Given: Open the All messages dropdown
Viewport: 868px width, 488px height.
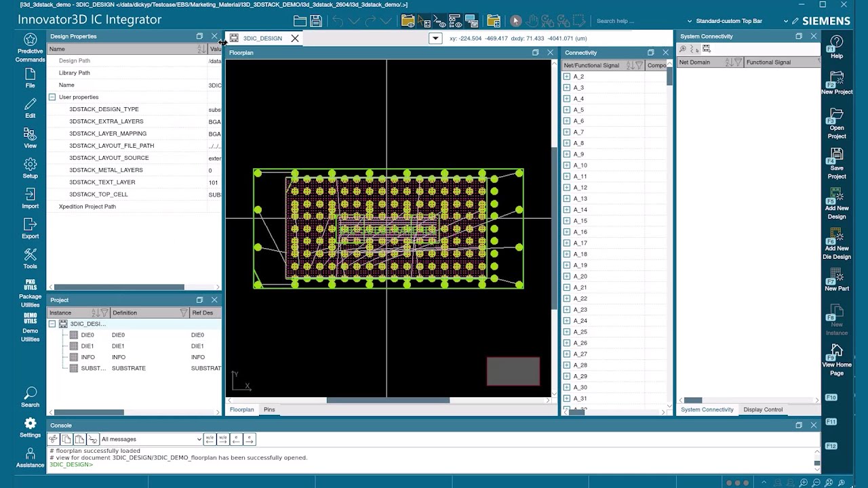Looking at the screenshot, I should [x=151, y=439].
